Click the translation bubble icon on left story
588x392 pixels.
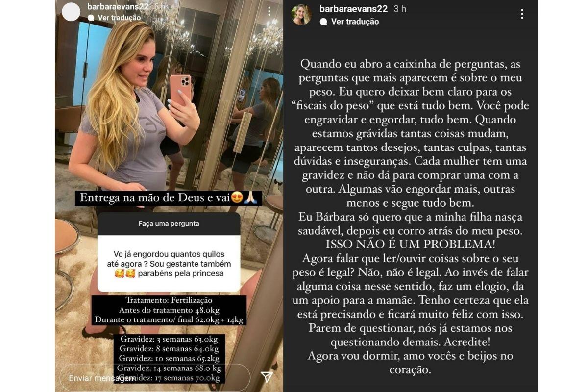coord(91,18)
